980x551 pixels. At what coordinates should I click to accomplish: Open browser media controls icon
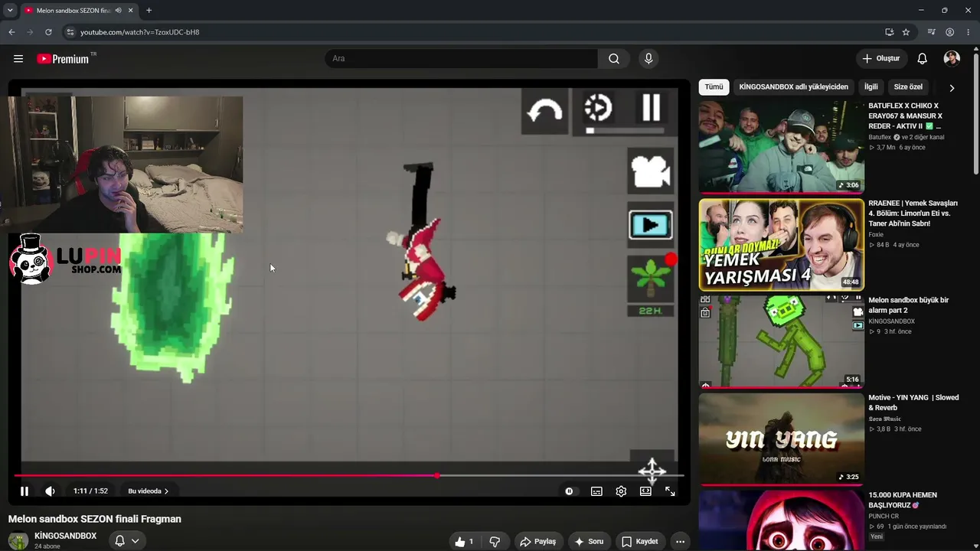(931, 32)
